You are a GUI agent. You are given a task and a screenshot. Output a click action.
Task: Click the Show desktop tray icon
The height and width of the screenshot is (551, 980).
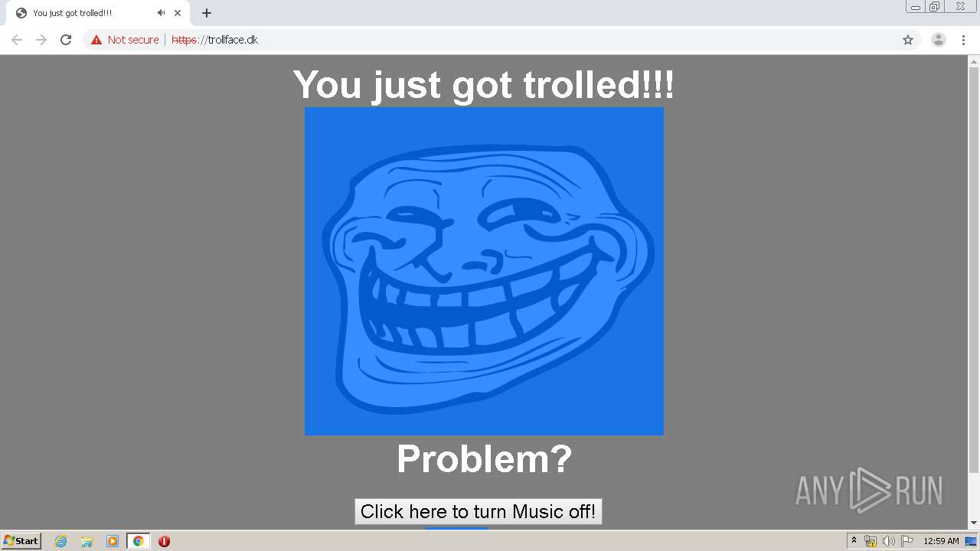972,541
